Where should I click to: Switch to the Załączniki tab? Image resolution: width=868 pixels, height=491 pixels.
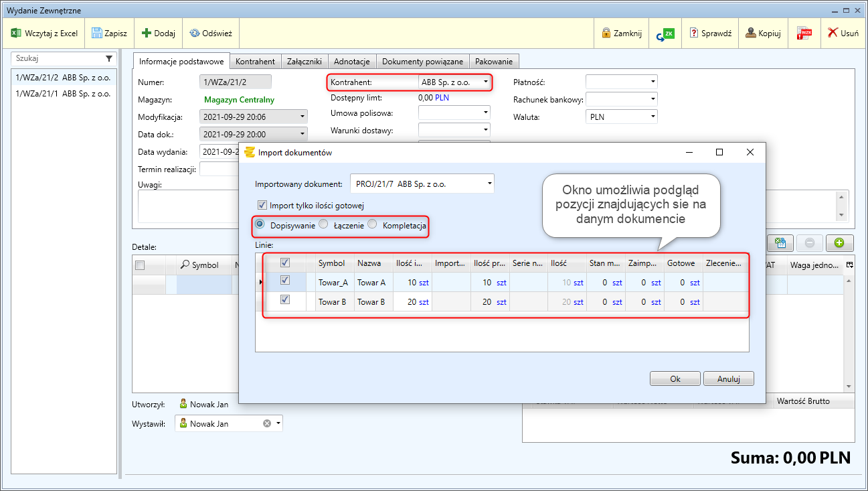click(x=305, y=61)
